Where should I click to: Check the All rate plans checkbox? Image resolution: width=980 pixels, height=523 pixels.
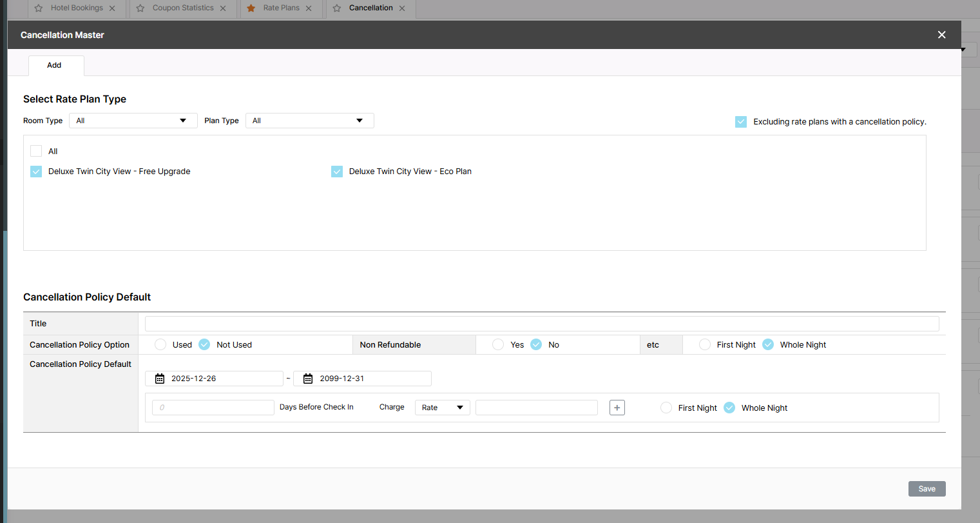[36, 151]
